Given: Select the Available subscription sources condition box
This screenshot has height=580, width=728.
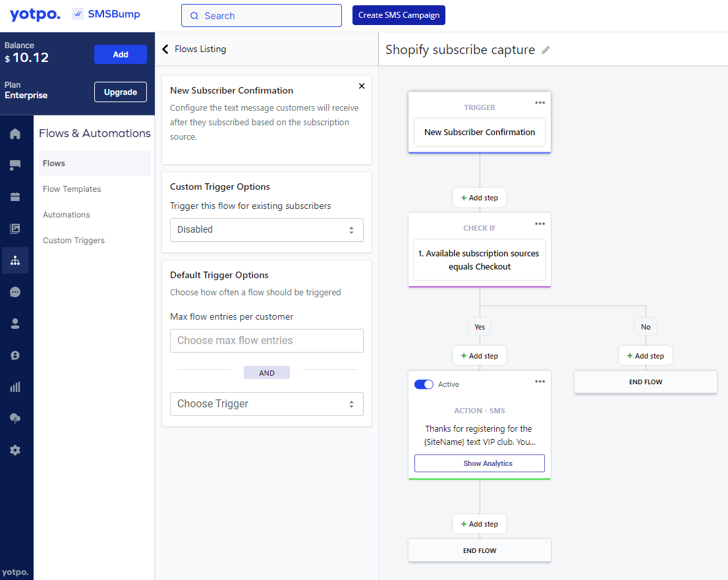Looking at the screenshot, I should pyautogui.click(x=480, y=260).
